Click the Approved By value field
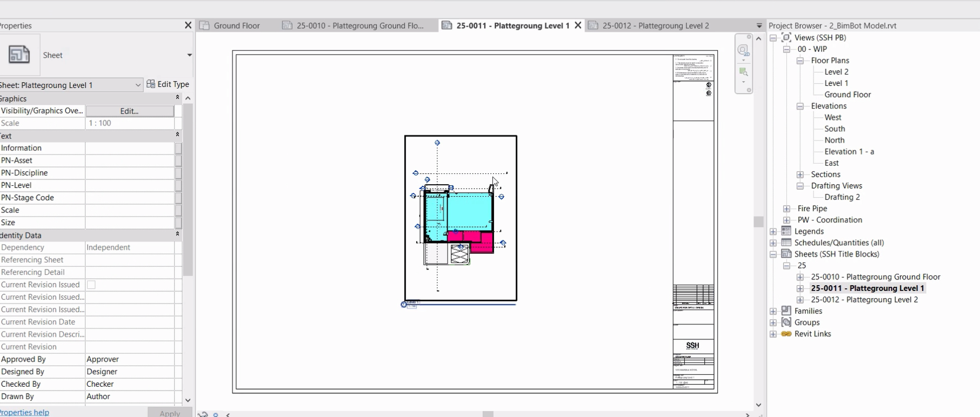Screen dimensions: 980x417 coord(130,359)
